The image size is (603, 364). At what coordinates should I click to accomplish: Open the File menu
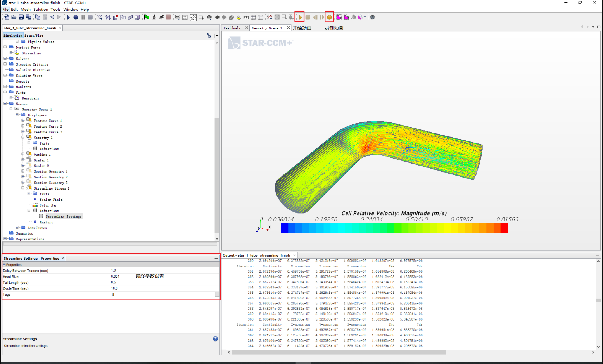[x=5, y=9]
